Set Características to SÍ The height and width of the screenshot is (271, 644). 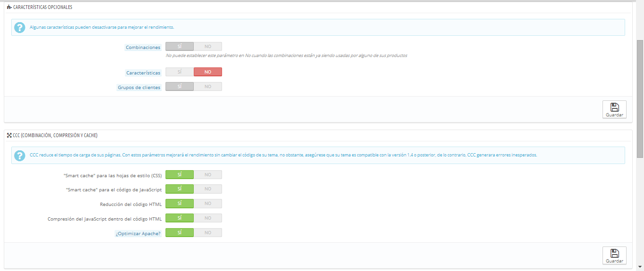point(180,72)
